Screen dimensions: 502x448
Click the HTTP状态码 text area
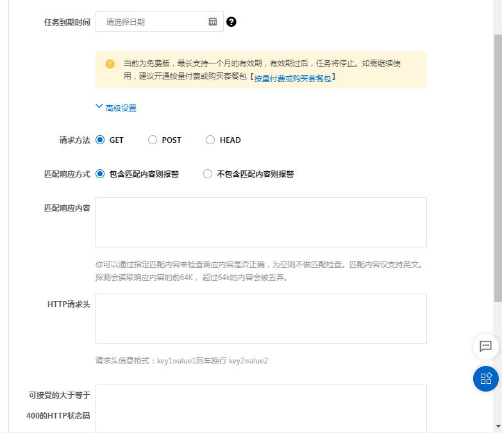[261, 408]
